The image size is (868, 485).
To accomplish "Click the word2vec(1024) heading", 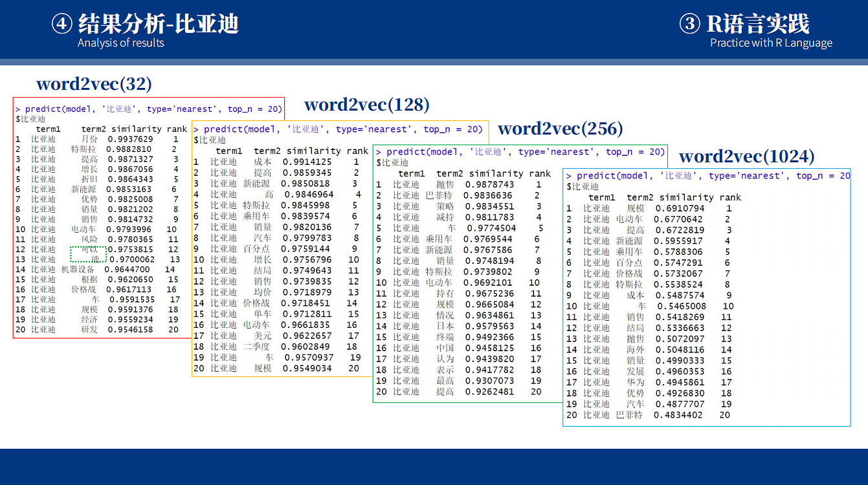I will [746, 156].
